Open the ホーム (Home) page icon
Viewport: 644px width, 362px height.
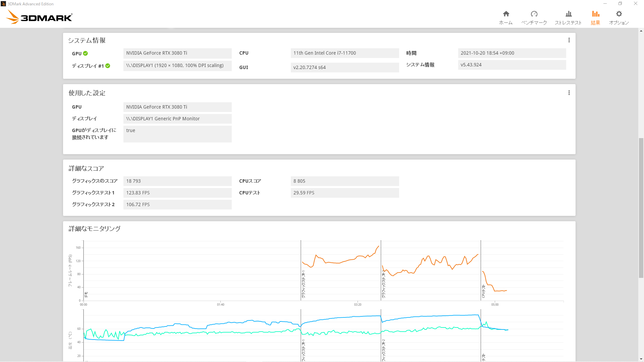point(506,14)
